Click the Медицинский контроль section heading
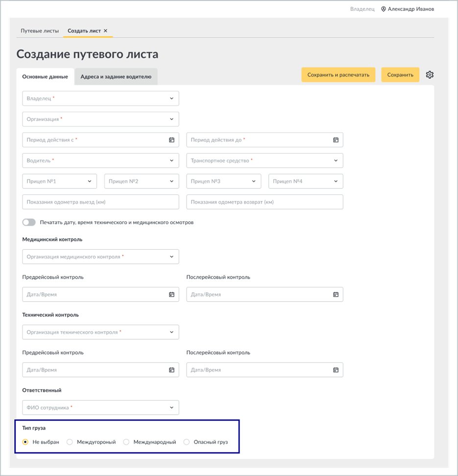 (x=52, y=239)
